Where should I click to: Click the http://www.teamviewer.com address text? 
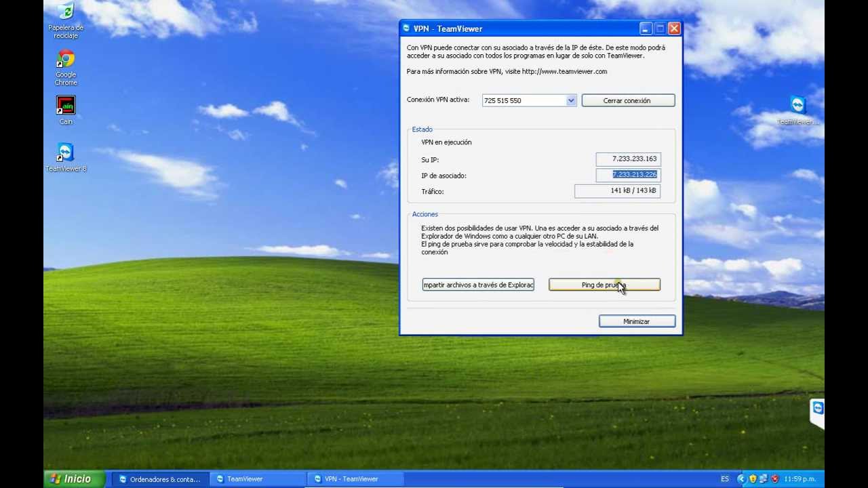pos(564,71)
